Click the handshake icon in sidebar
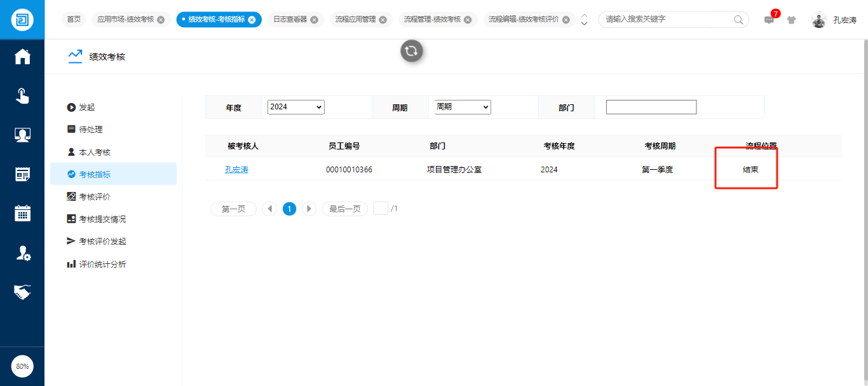This screenshot has height=386, width=868. click(22, 292)
